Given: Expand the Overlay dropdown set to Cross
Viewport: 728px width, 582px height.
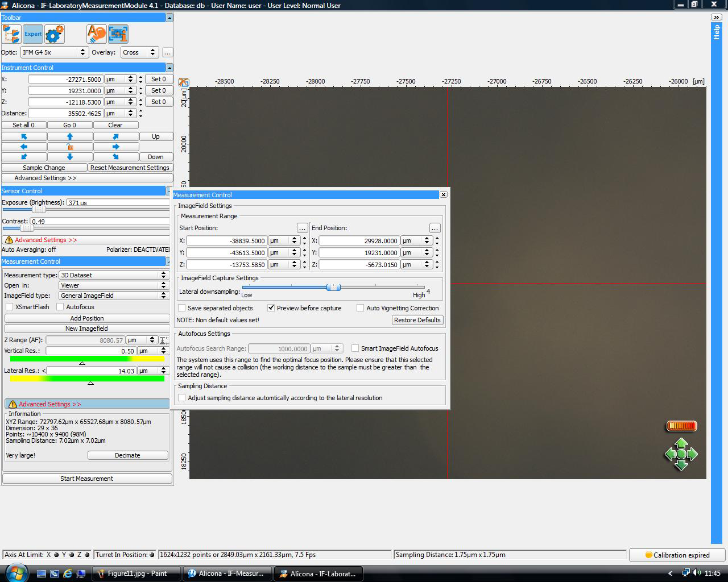Looking at the screenshot, I should click(139, 52).
